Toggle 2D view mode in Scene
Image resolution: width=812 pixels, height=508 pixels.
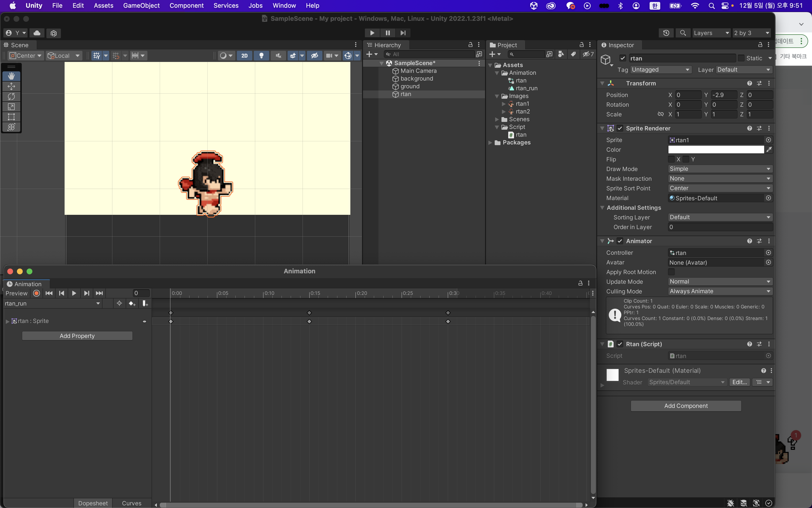pyautogui.click(x=245, y=56)
